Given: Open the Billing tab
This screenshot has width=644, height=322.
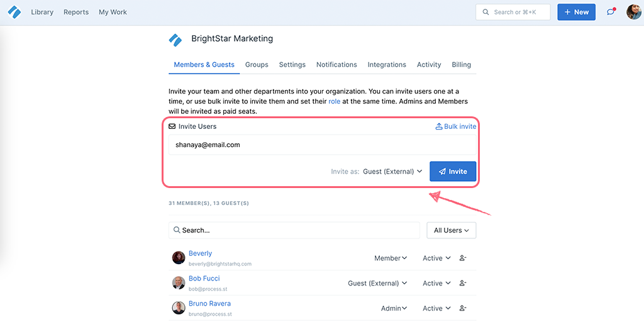Looking at the screenshot, I should 461,65.
